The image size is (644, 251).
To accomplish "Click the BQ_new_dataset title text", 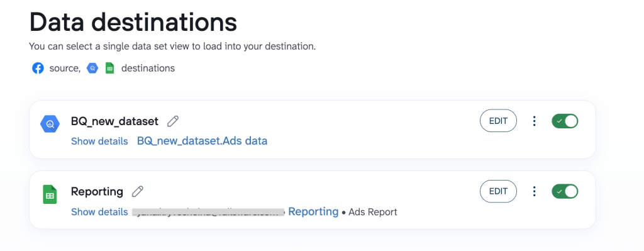I will pos(114,121).
